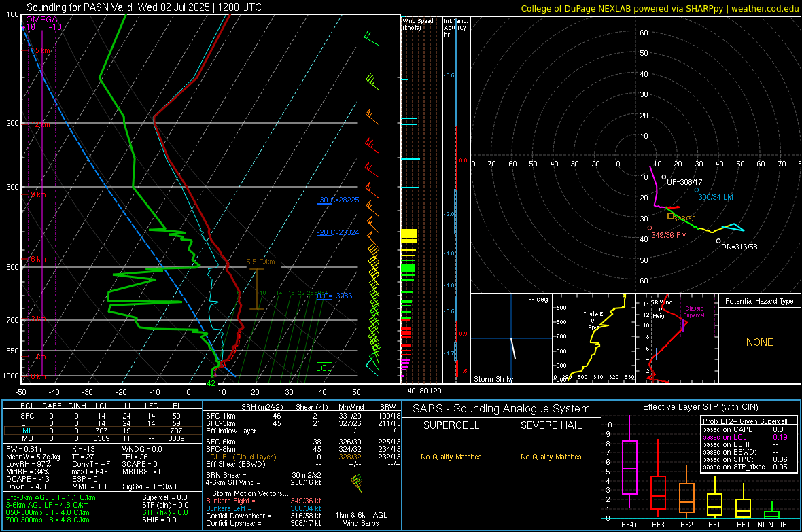The height and width of the screenshot is (532, 802).
Task: Click the Sfc-3km AGL LR value
Action: click(x=51, y=497)
